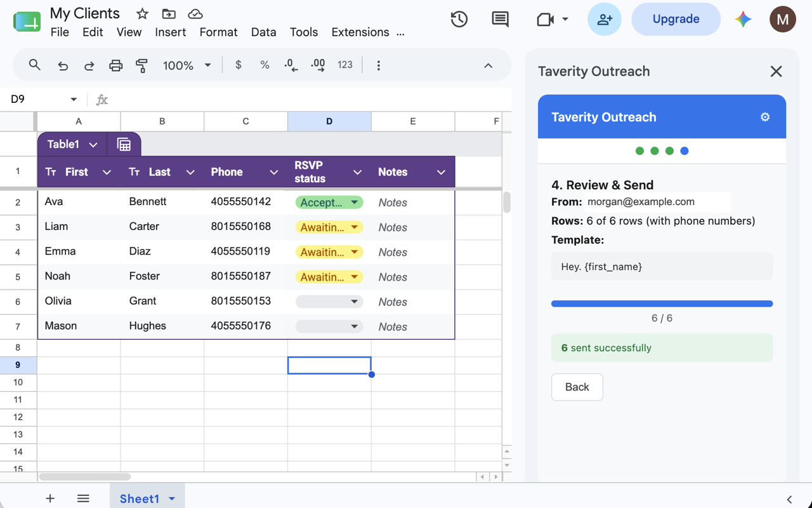This screenshot has width=812, height=508.
Task: Open the table view icon beside Table1
Action: pyautogui.click(x=124, y=145)
